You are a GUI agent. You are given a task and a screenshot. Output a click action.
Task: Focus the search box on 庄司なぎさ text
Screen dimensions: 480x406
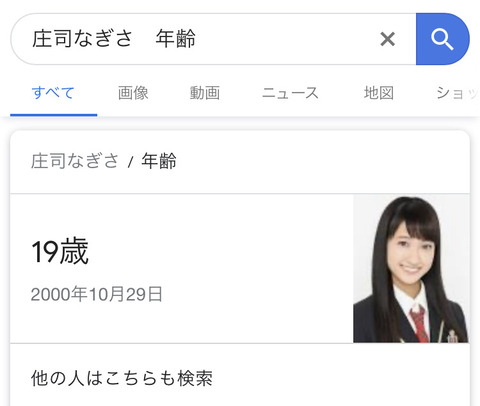point(82,38)
